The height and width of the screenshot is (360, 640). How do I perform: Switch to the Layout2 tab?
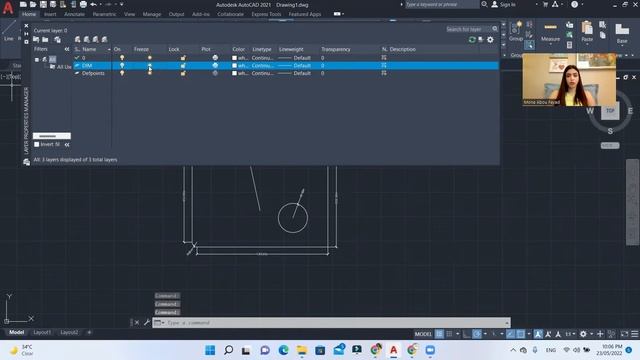(69, 332)
